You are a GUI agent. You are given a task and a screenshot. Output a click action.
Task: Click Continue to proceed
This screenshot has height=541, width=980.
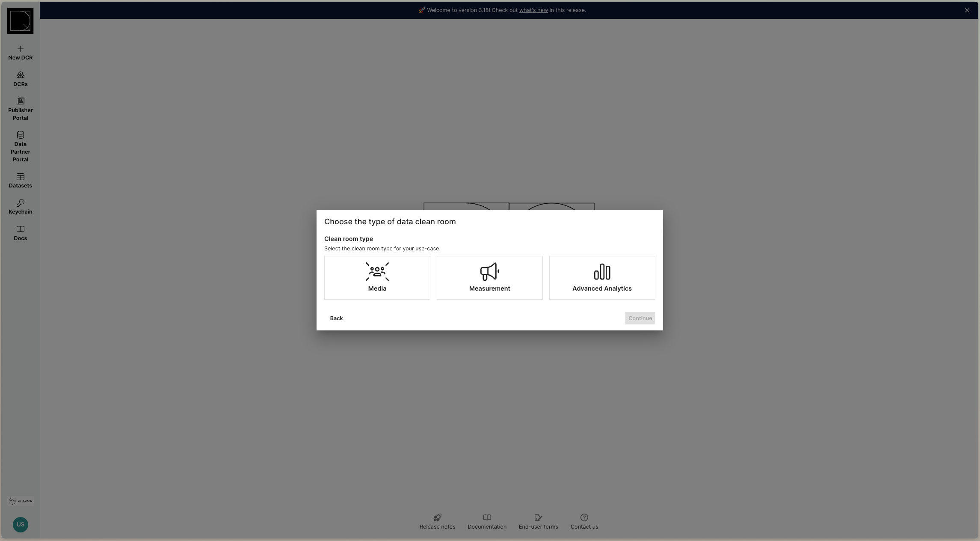[x=639, y=318]
